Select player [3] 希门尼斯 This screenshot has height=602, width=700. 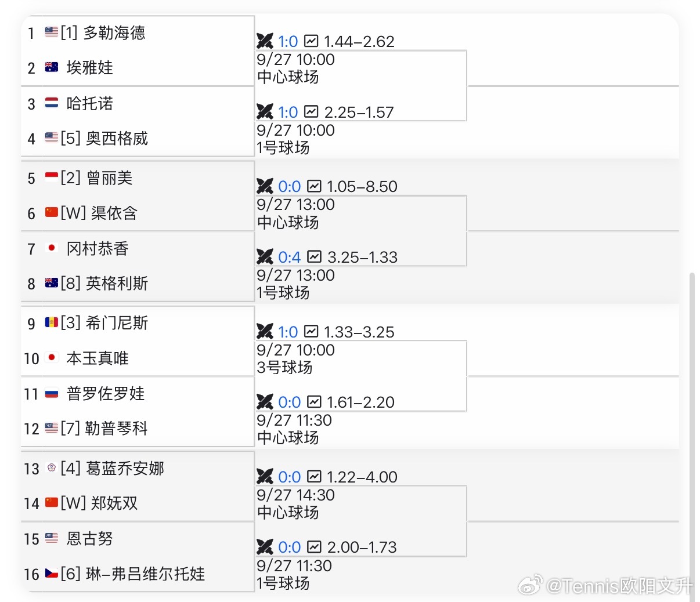104,322
